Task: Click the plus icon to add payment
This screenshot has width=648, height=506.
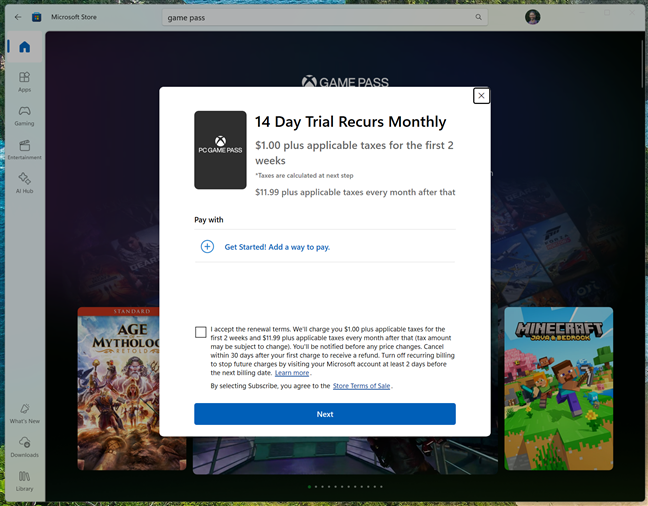Action: tap(207, 247)
